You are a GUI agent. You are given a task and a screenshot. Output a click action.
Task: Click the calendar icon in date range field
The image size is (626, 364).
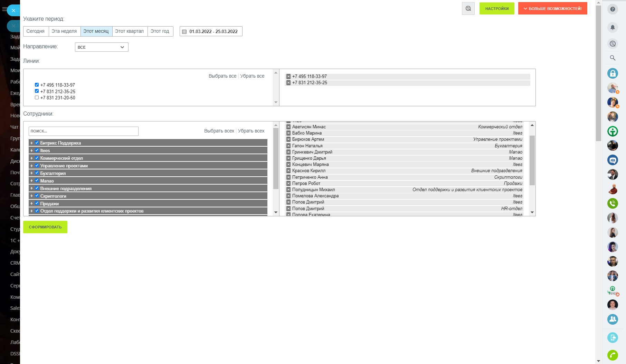(x=184, y=31)
